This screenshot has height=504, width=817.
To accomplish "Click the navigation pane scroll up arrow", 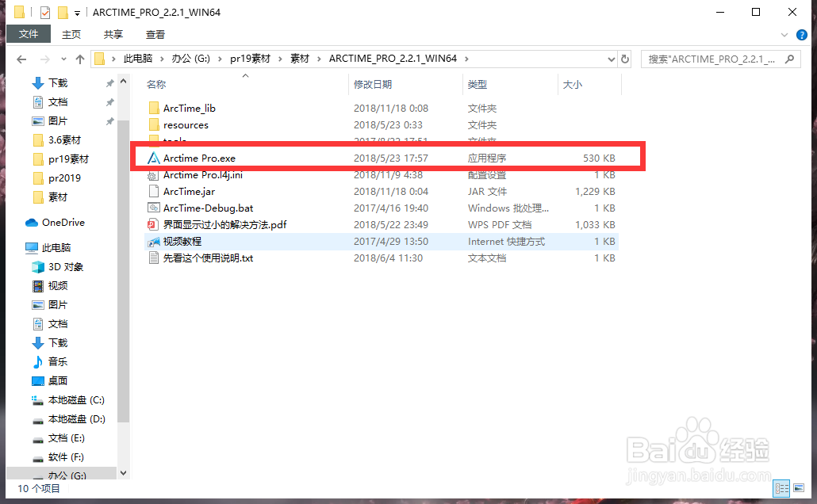I will [124, 81].
